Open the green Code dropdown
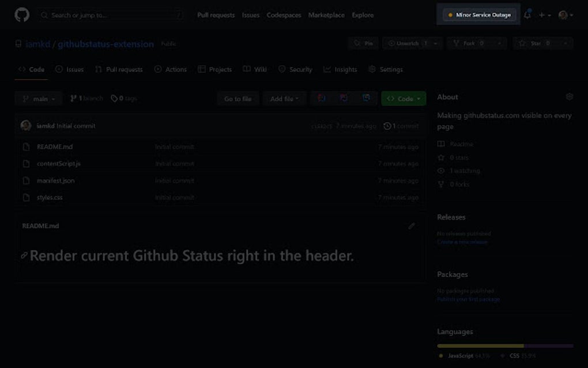588x368 pixels. tap(404, 99)
